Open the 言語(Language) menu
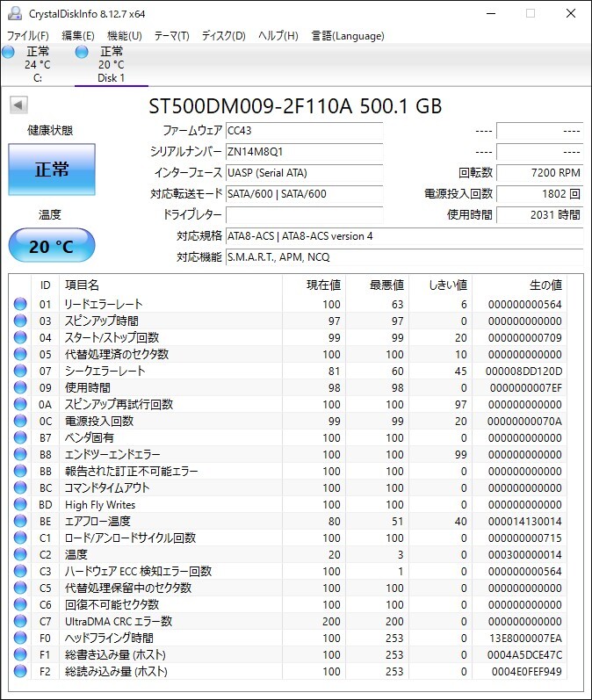 348,36
